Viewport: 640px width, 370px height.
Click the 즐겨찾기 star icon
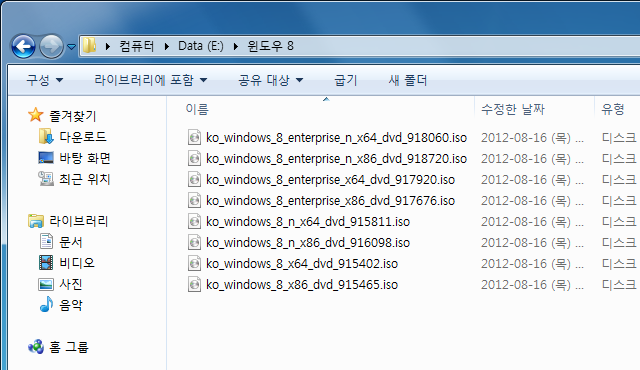(x=36, y=115)
